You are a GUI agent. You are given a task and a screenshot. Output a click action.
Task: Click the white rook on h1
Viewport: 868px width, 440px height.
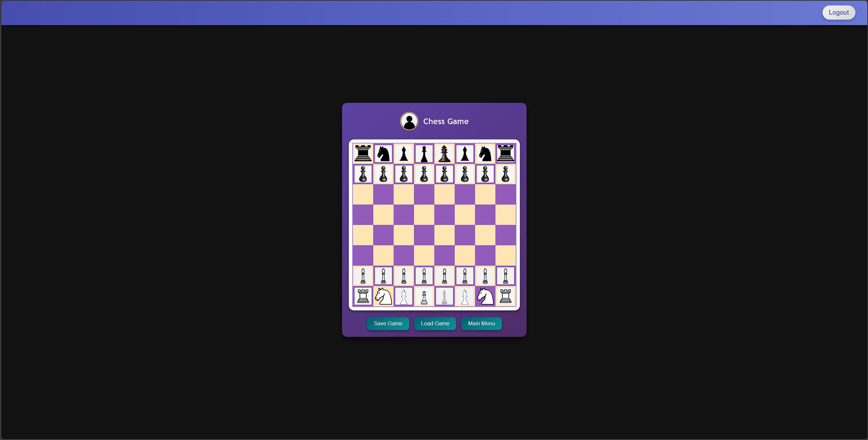tap(505, 296)
